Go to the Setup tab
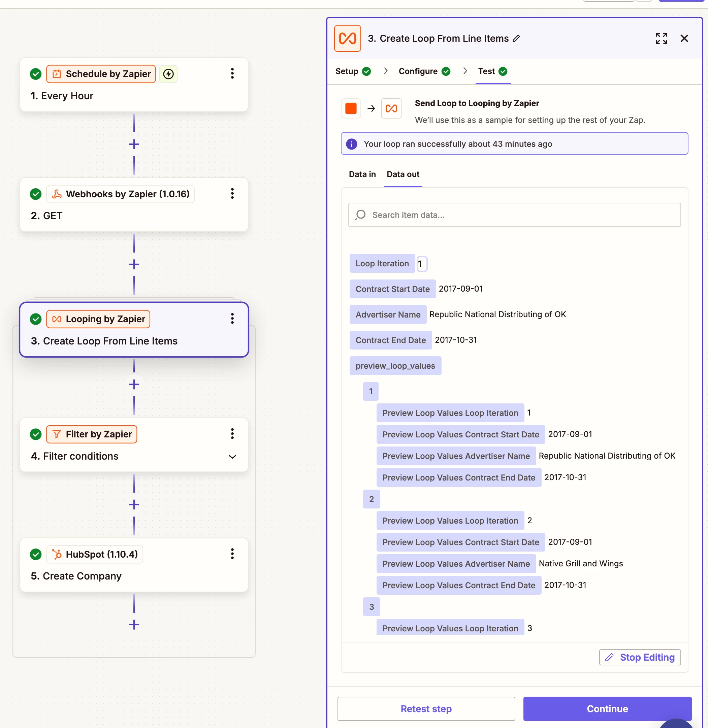The image size is (708, 728). click(353, 71)
